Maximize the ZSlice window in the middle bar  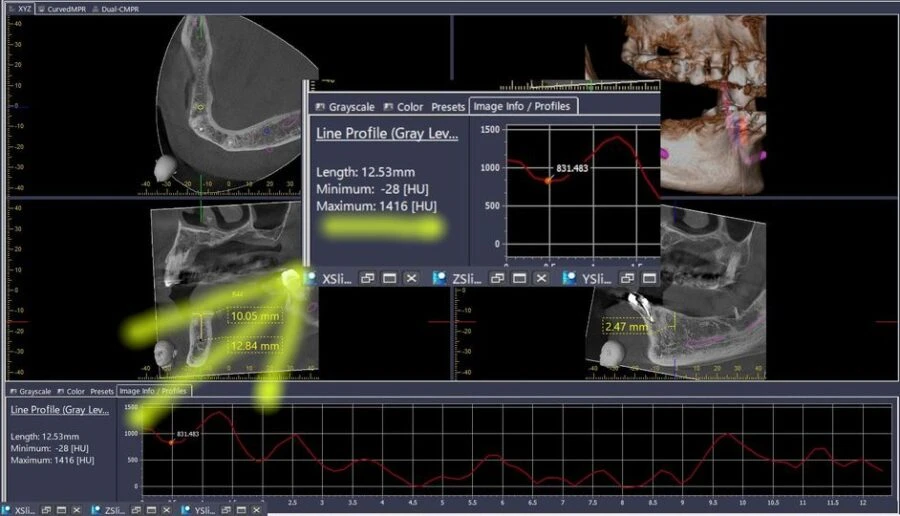[519, 278]
